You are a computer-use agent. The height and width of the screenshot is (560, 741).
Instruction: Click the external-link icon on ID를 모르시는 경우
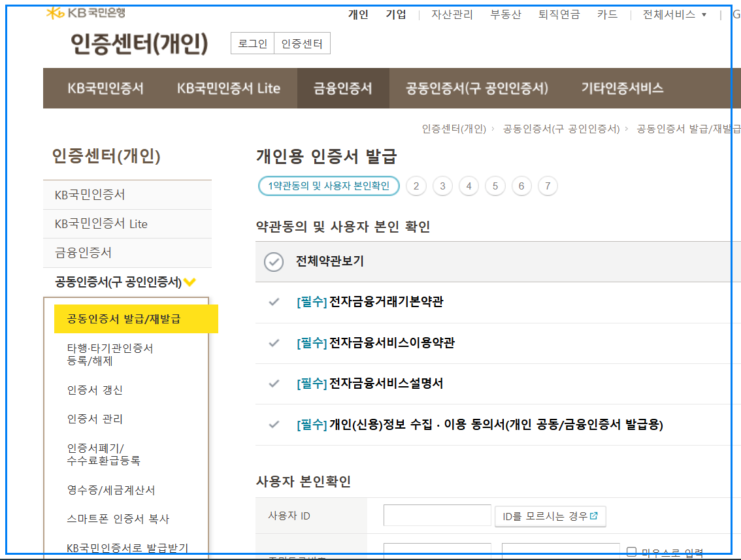tap(594, 516)
